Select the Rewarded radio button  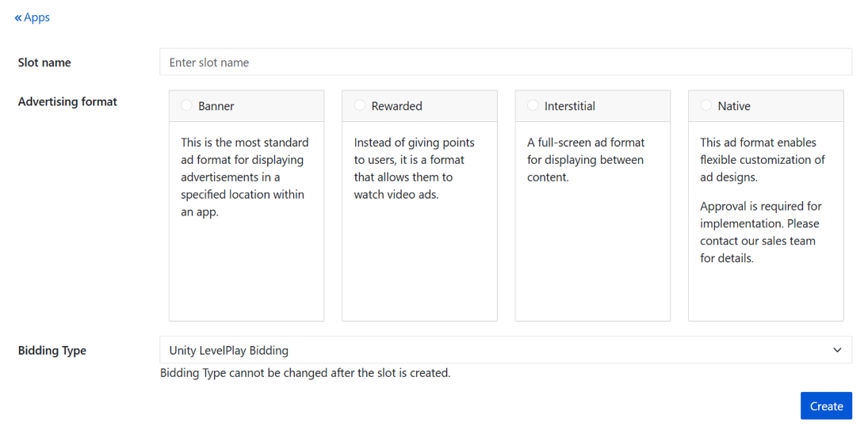360,105
